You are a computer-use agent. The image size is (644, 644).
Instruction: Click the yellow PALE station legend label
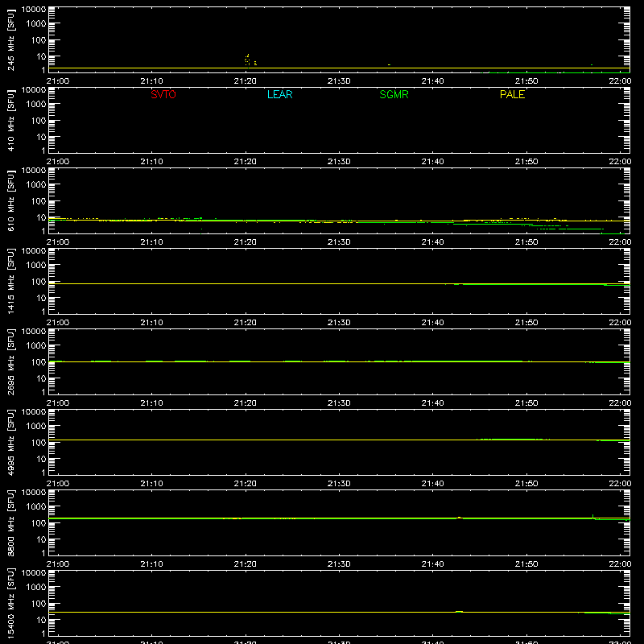[512, 94]
